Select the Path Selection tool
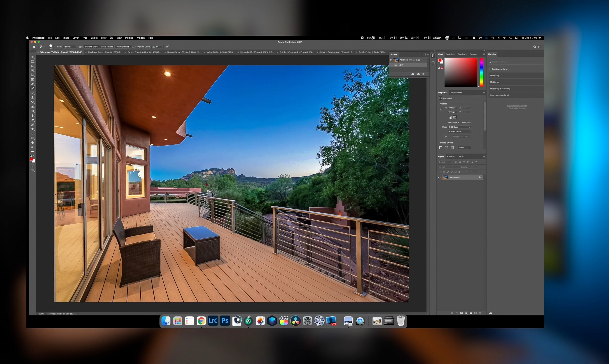 tap(32, 134)
